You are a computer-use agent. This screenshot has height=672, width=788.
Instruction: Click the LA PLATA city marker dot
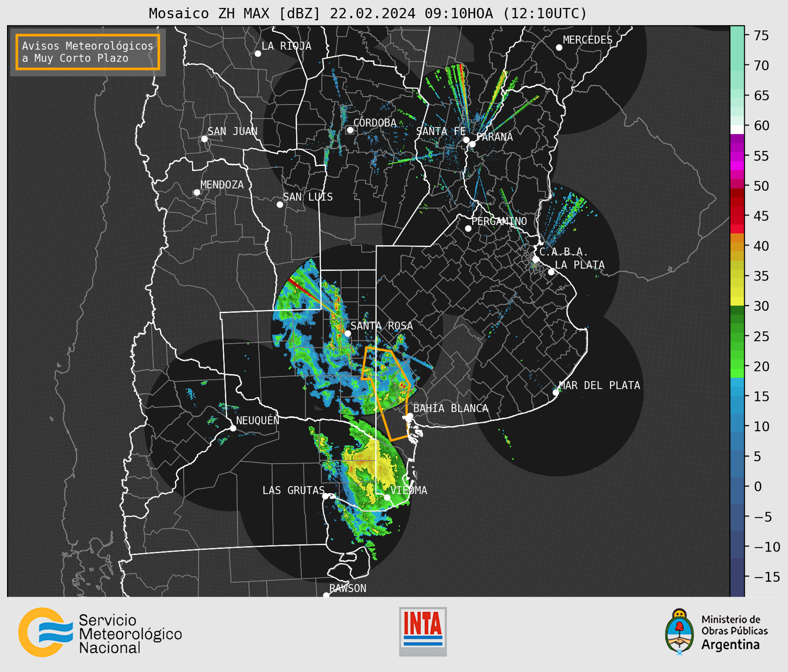[551, 272]
